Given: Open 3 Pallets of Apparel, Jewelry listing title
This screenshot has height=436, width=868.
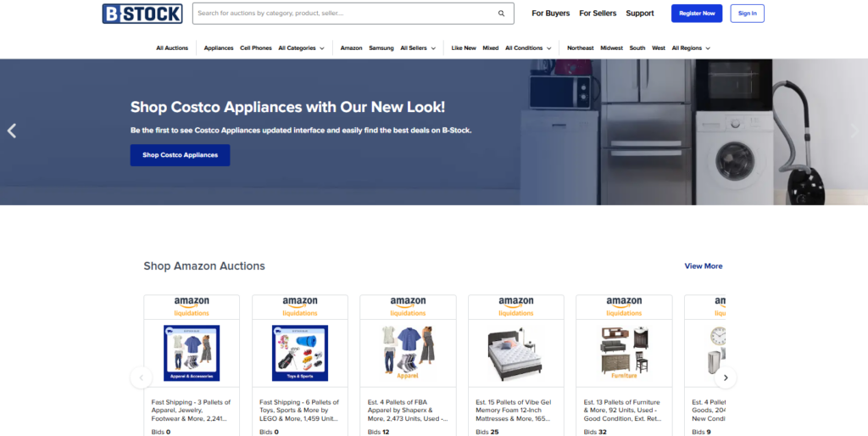Looking at the screenshot, I should click(x=191, y=411).
